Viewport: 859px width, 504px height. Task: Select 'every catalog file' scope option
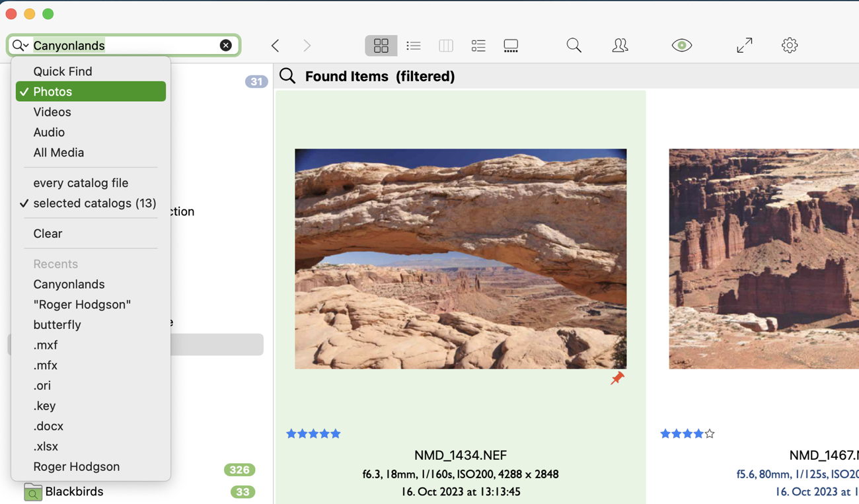coord(81,183)
